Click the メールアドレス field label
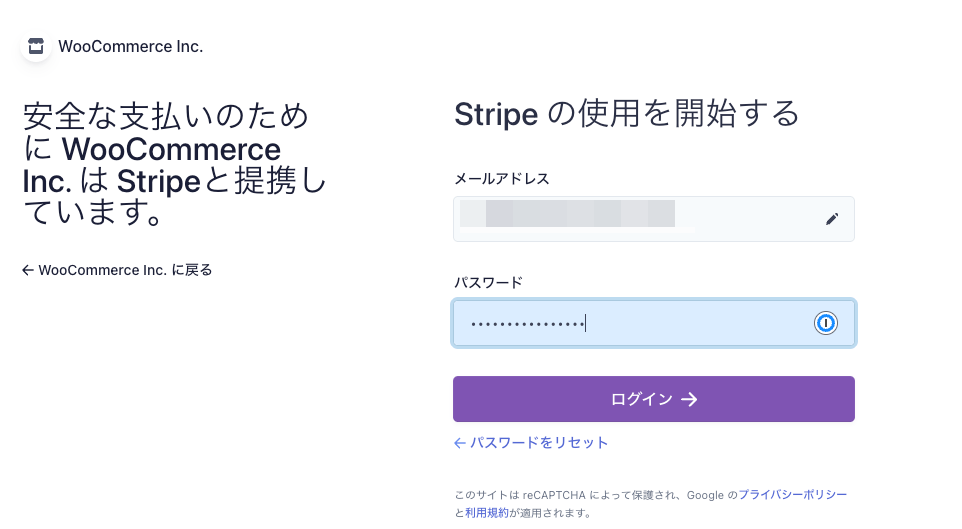Image resolution: width=962 pixels, height=529 pixels. [x=502, y=178]
